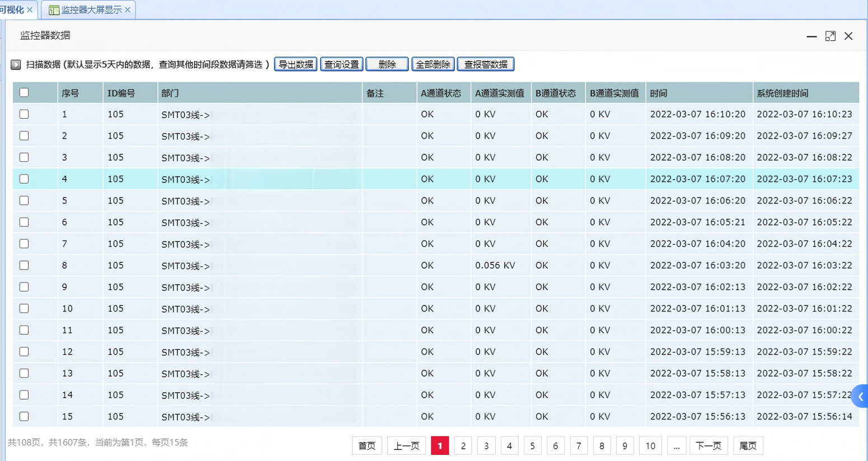Click 下一页 to go to next page

[x=709, y=446]
